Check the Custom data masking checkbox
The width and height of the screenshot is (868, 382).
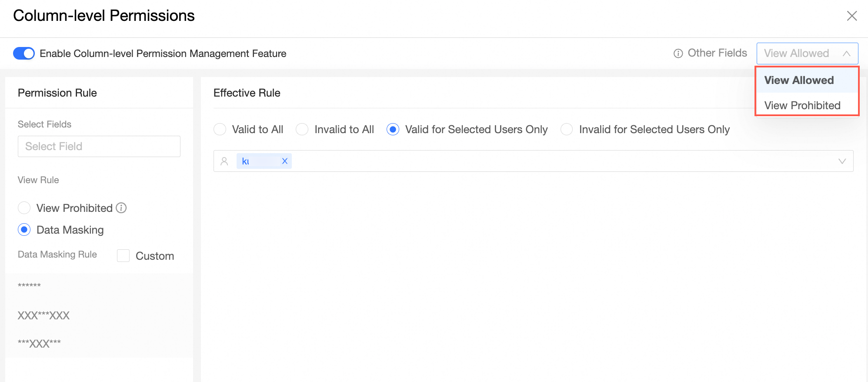coord(124,256)
